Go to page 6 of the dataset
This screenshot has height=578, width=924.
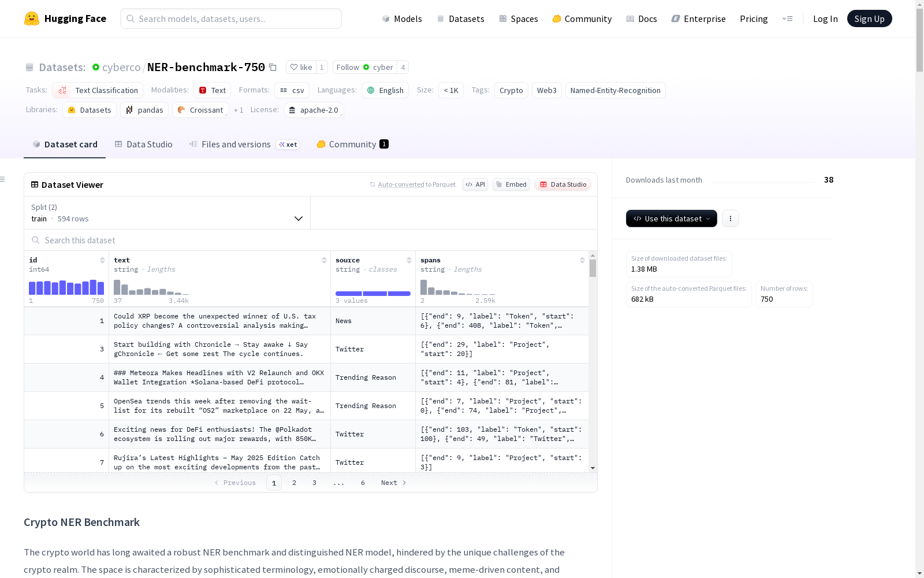363,483
